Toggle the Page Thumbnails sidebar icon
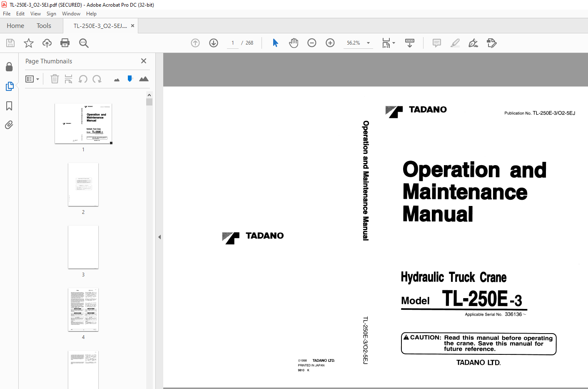This screenshot has height=389, width=588. coord(9,86)
